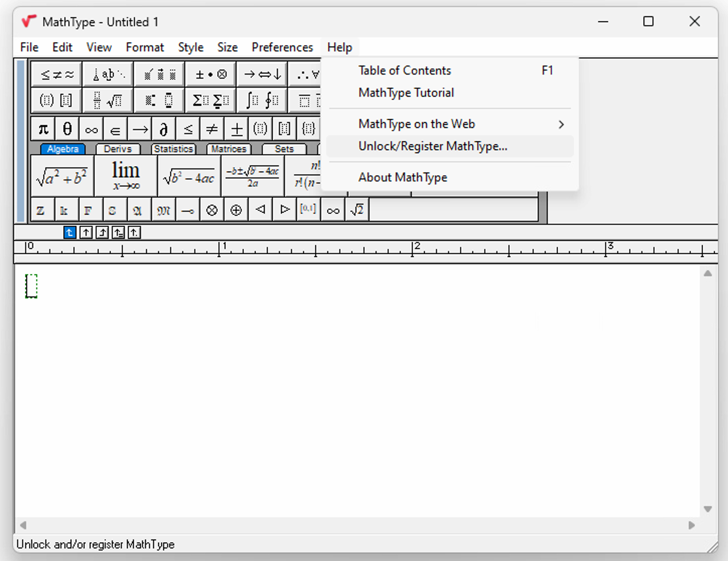Screen dimensions: 728x561
Task: Insert the circled times symbol in bottom row
Action: pos(212,210)
